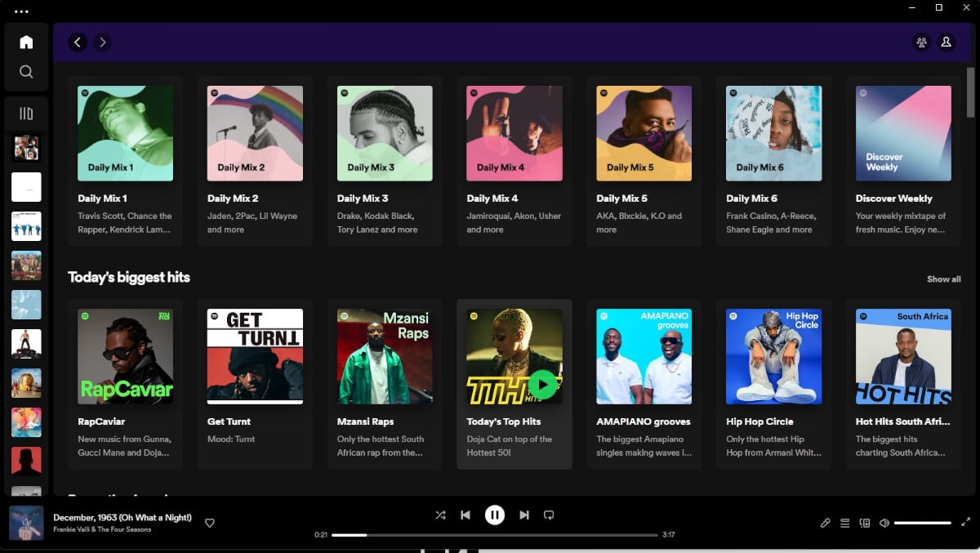
Task: Maximize the Spotify window
Action: pos(938,7)
